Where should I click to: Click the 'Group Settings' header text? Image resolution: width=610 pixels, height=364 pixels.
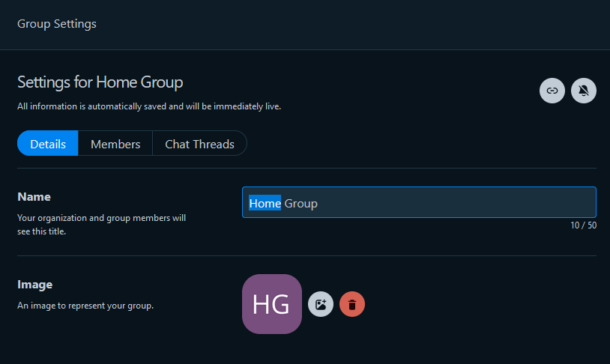click(x=57, y=24)
